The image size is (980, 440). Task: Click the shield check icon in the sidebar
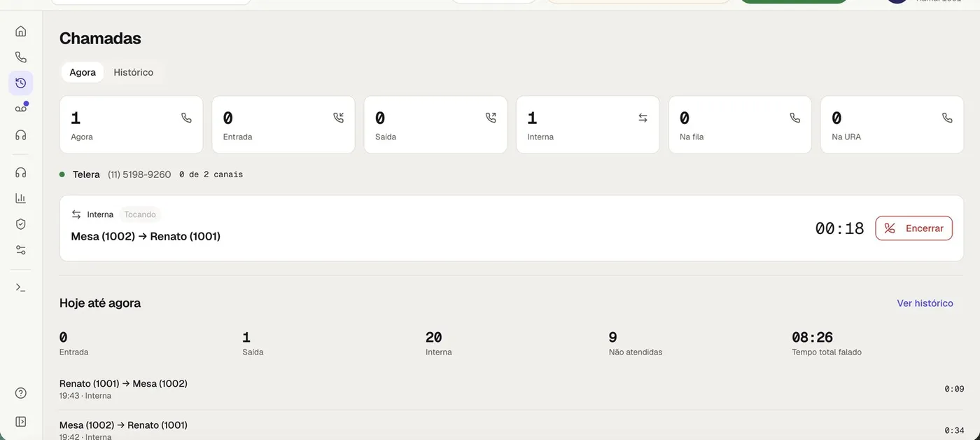point(21,224)
